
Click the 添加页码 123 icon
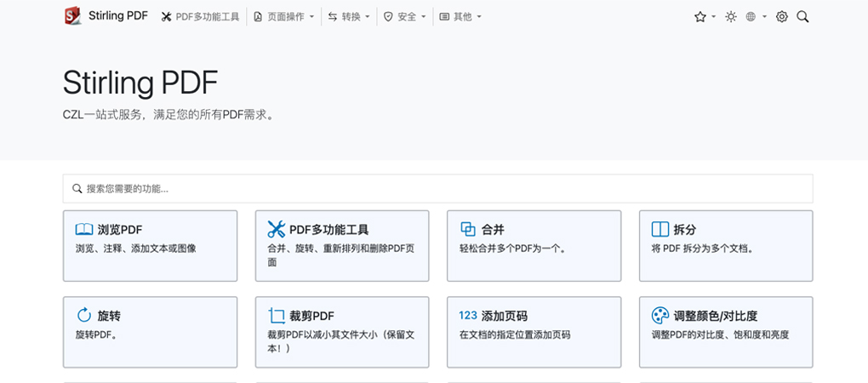(468, 316)
